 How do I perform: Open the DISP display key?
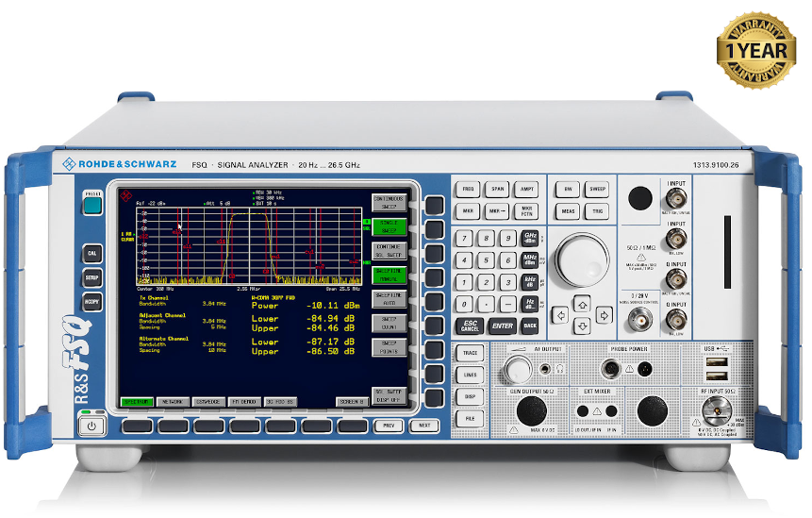click(x=470, y=397)
